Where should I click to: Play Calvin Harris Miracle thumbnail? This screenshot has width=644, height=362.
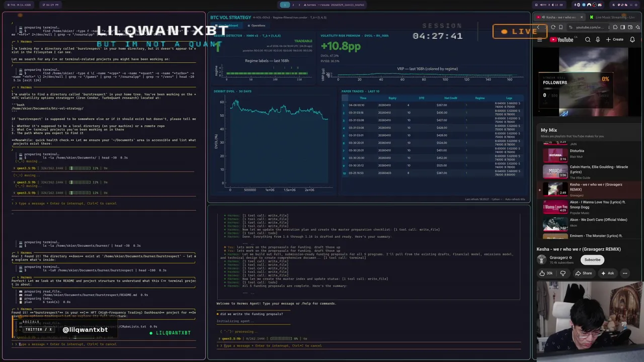(x=555, y=171)
